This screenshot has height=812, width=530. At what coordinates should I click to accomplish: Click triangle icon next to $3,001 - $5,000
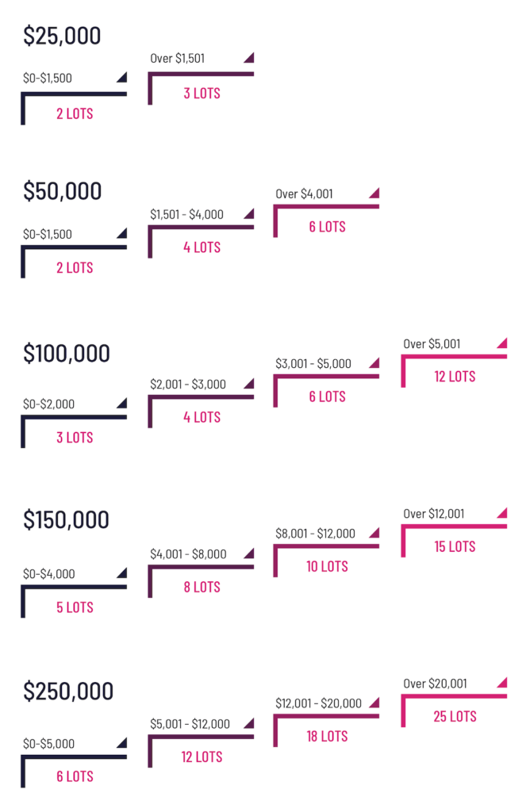[375, 363]
